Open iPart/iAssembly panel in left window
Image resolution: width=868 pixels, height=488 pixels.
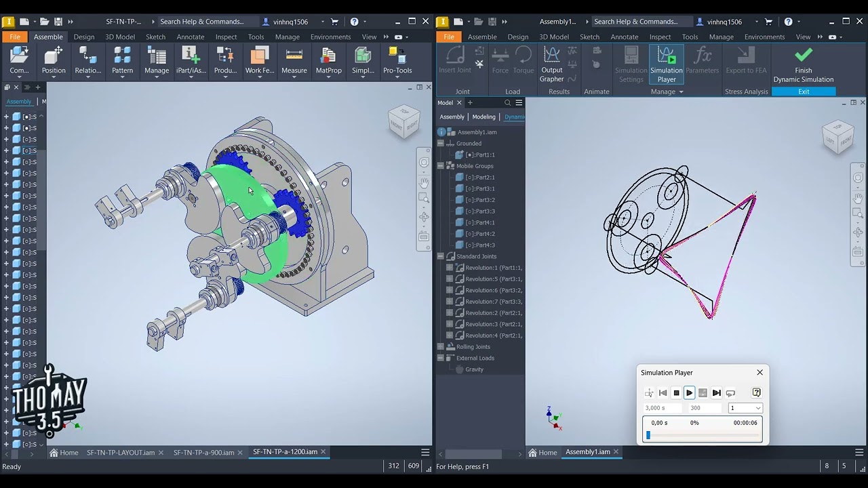point(191,61)
